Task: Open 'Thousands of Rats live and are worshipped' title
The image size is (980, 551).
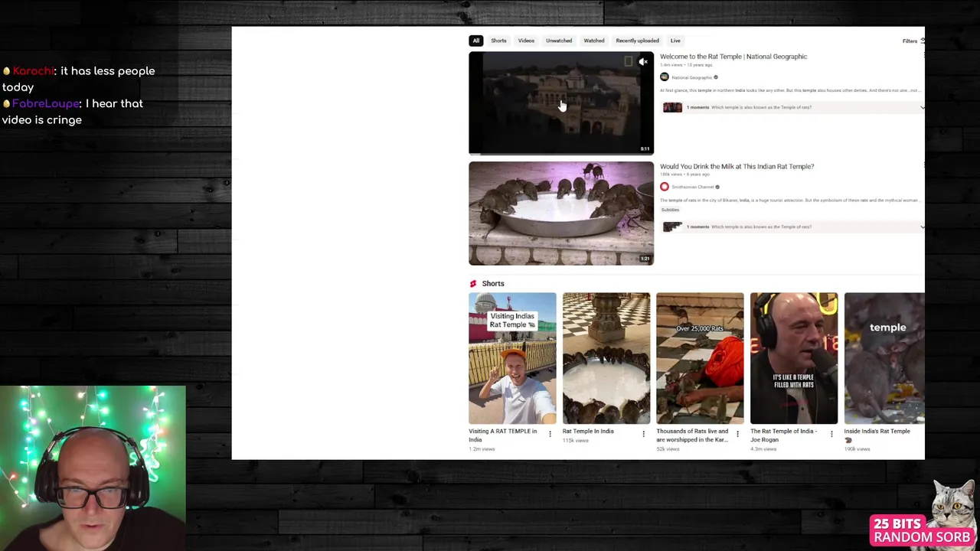Action: 692,435
